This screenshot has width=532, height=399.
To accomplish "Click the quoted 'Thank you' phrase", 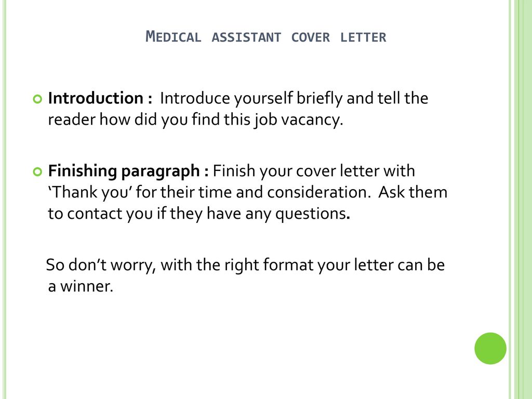I will (x=89, y=192).
